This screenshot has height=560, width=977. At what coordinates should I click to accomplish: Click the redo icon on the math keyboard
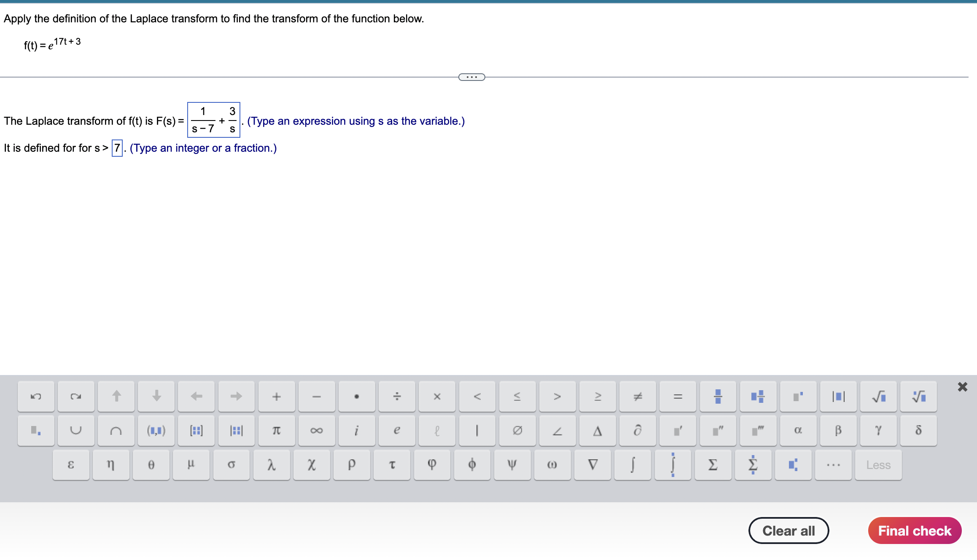click(x=75, y=396)
